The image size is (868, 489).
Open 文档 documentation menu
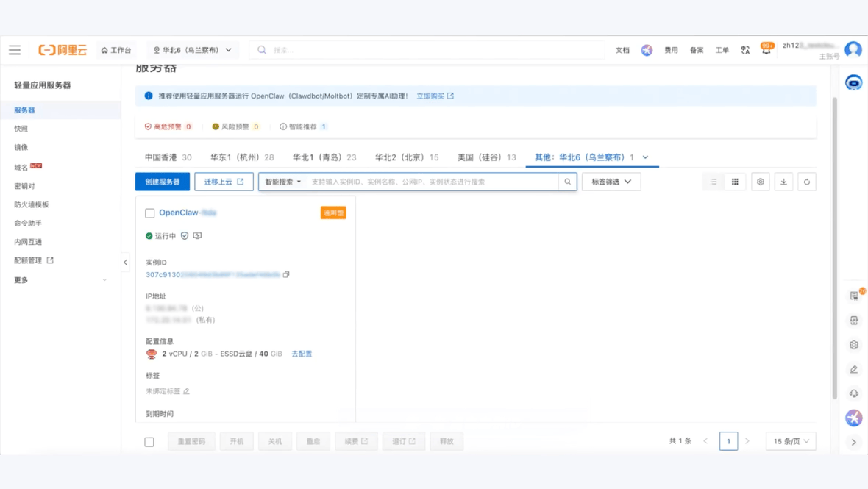623,50
